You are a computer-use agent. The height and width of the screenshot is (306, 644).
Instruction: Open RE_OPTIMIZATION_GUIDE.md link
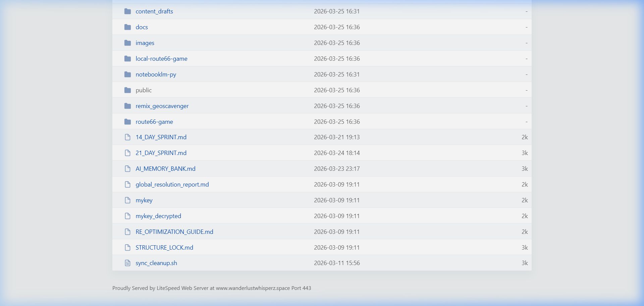[174, 232]
